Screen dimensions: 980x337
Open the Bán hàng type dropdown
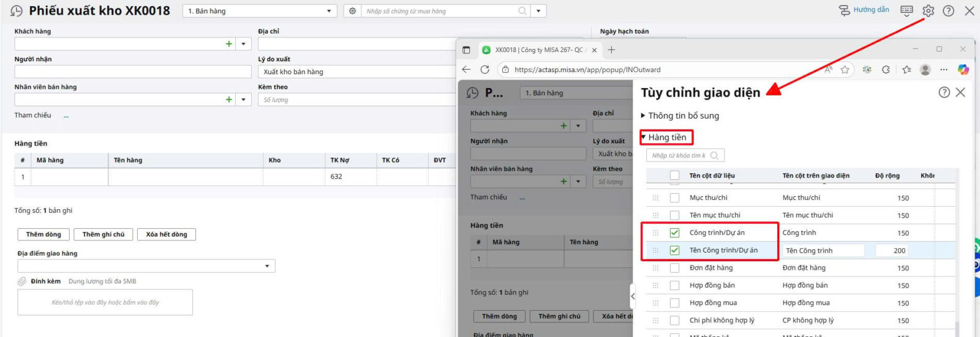329,11
